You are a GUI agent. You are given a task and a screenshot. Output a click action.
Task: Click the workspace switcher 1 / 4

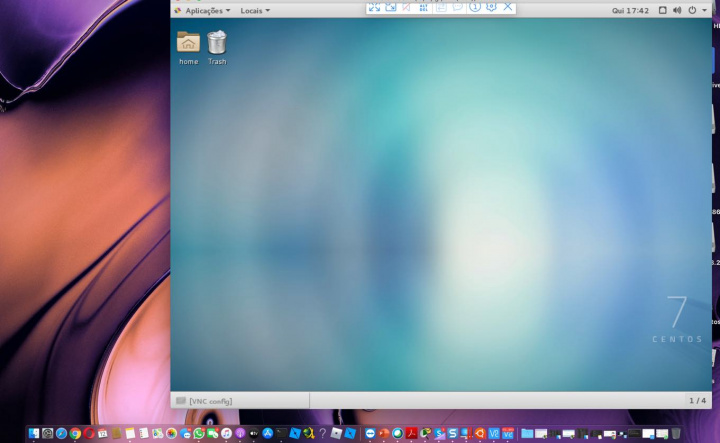697,401
